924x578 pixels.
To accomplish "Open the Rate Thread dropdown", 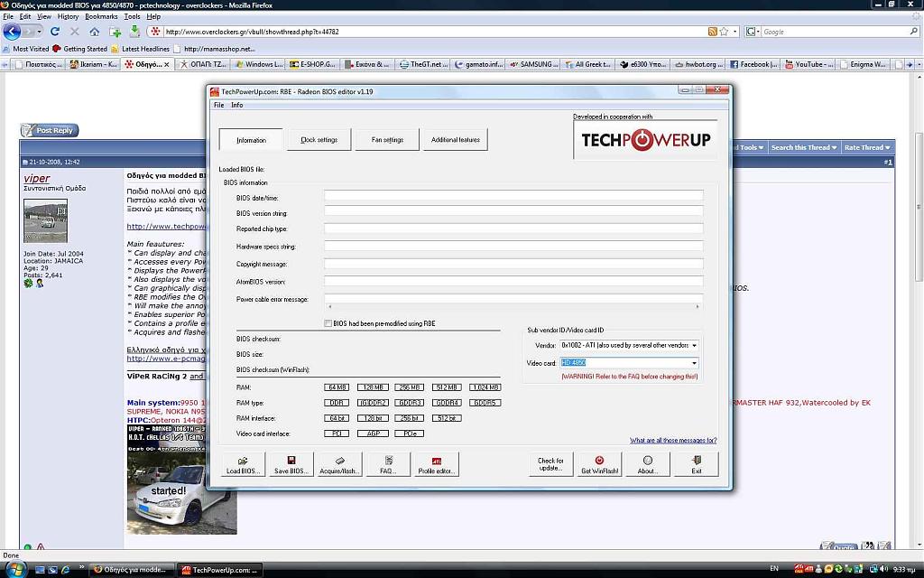I will (867, 147).
